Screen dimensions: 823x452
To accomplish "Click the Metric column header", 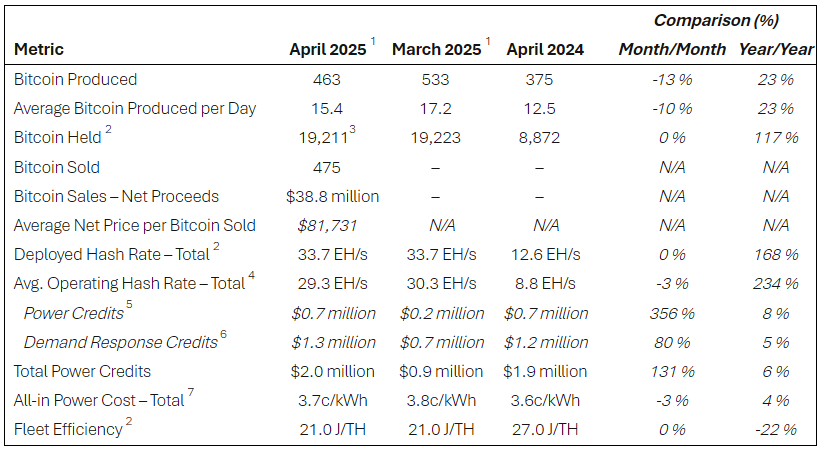I will [x=39, y=49].
